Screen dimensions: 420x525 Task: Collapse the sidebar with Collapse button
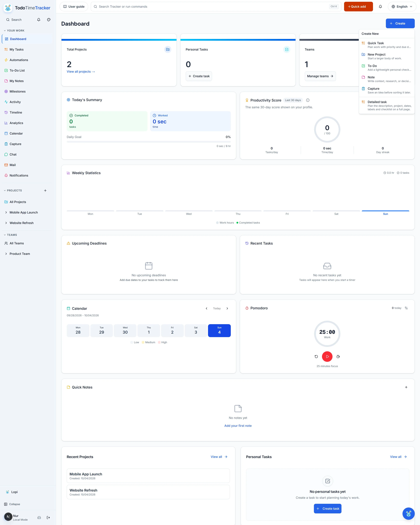12,504
